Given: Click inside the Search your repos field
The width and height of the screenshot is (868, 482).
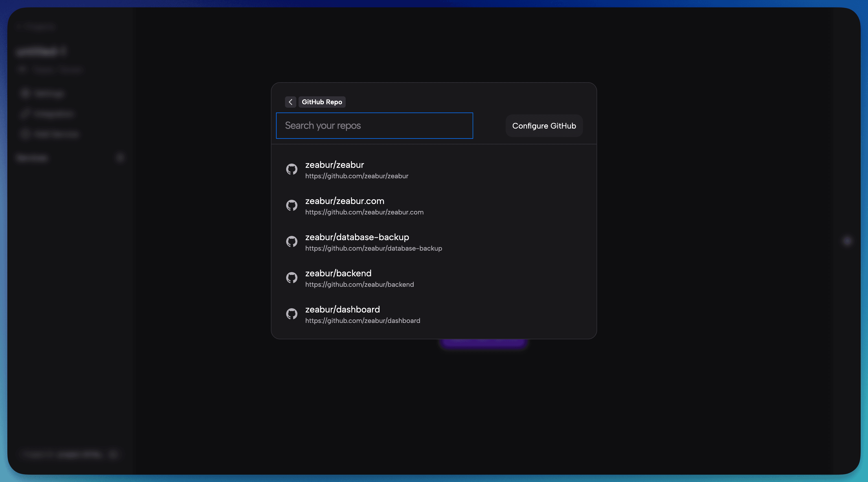Looking at the screenshot, I should click(x=374, y=125).
